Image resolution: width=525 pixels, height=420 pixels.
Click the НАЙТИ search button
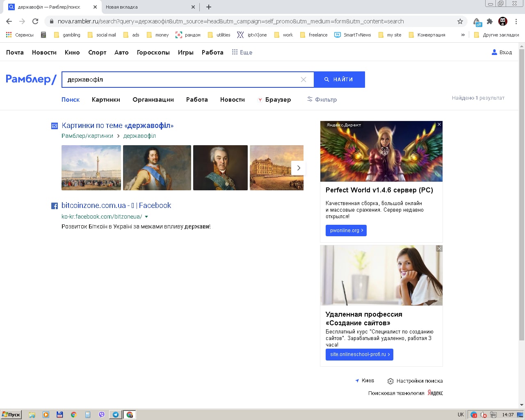point(339,80)
